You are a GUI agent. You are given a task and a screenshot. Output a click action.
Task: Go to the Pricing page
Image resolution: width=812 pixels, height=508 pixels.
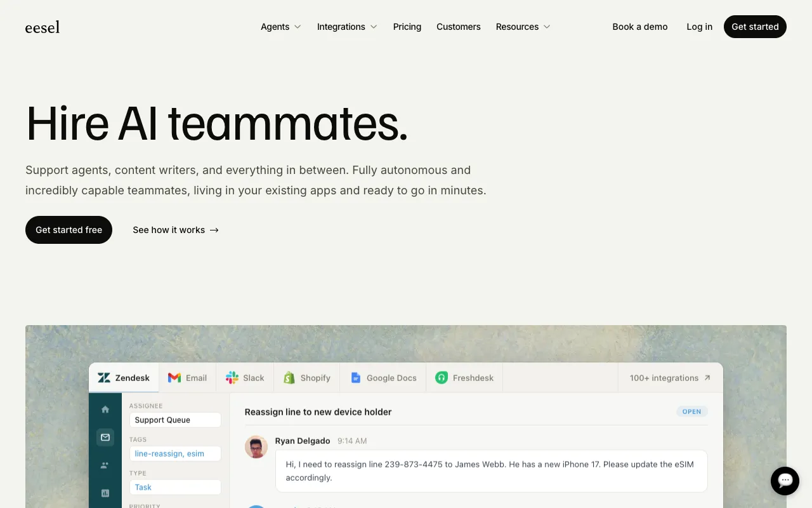point(407,27)
